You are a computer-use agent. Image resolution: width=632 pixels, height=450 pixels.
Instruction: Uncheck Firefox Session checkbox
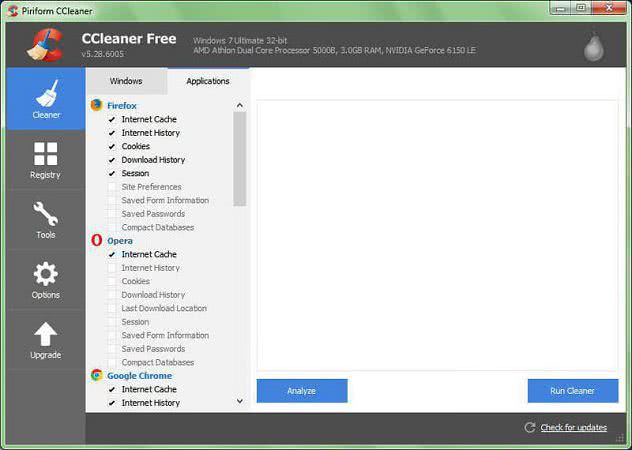112,173
